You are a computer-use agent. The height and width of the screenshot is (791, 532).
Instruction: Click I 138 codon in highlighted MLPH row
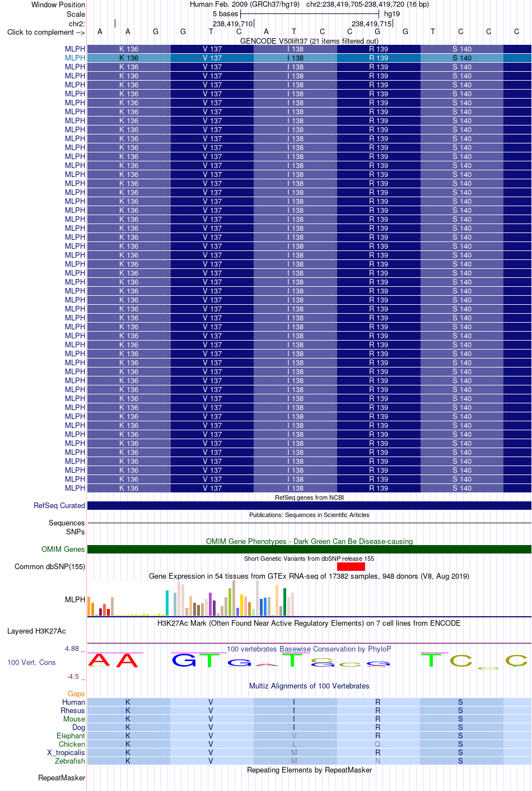pyautogui.click(x=296, y=58)
